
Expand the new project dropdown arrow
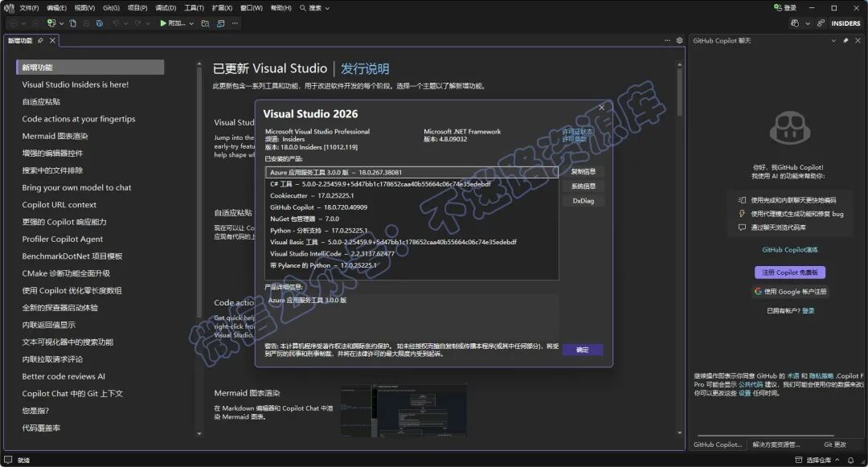[x=61, y=23]
